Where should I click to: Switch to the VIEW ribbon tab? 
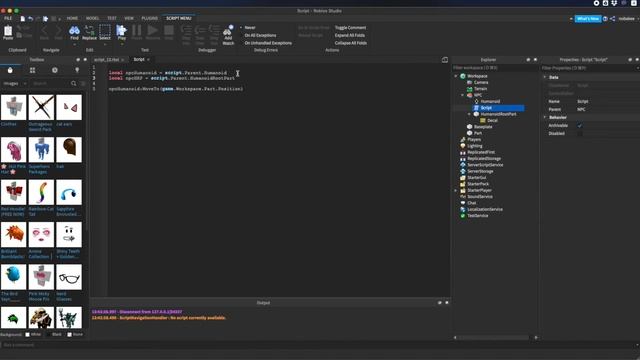click(x=129, y=18)
